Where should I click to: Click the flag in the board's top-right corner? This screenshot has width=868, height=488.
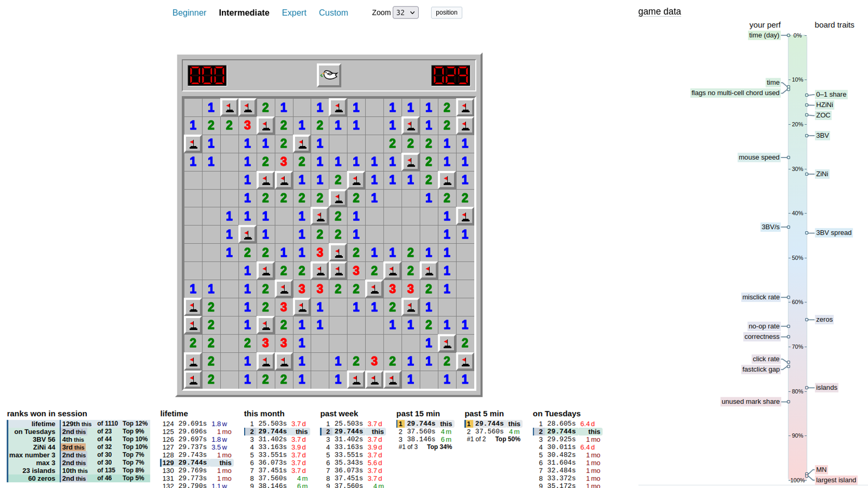[465, 107]
